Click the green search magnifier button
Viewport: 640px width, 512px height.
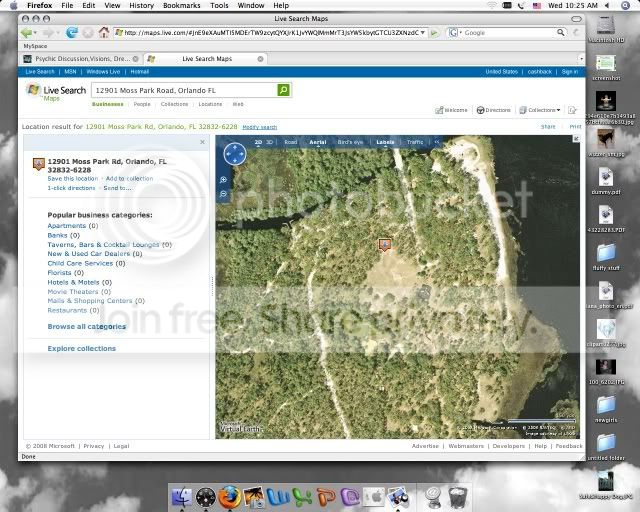pos(284,90)
